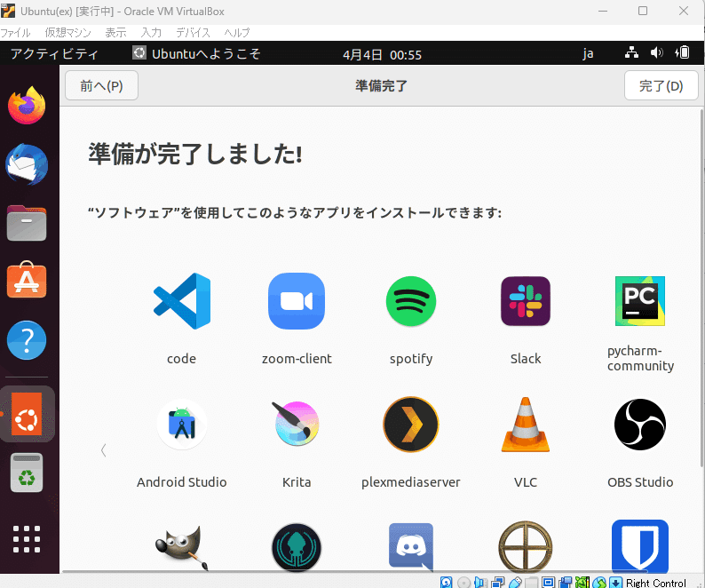Click the battery indicator in top bar
705x588 pixels.
682,53
